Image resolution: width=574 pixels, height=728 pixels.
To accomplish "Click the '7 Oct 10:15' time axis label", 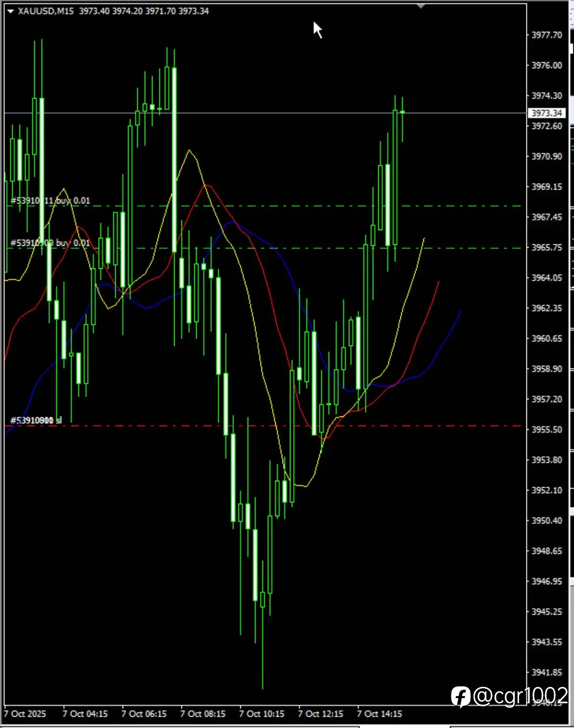I will click(261, 714).
